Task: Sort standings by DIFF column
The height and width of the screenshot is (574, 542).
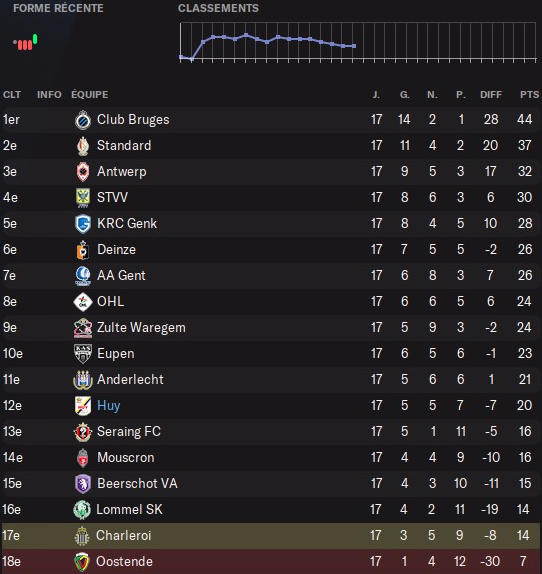Action: 491,94
